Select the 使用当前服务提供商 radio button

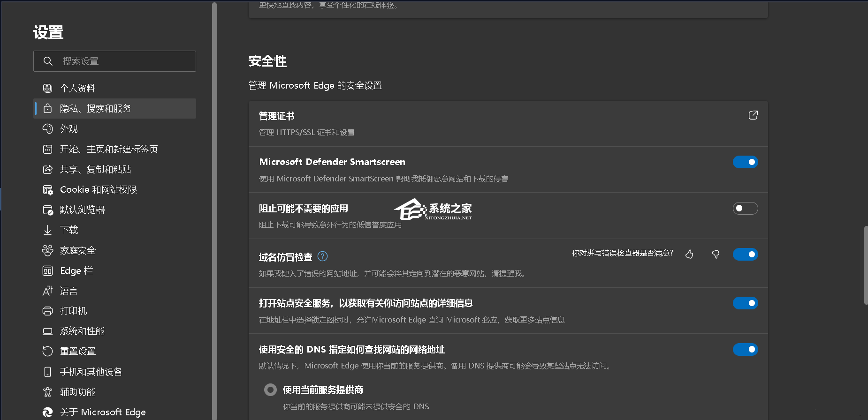click(x=270, y=390)
